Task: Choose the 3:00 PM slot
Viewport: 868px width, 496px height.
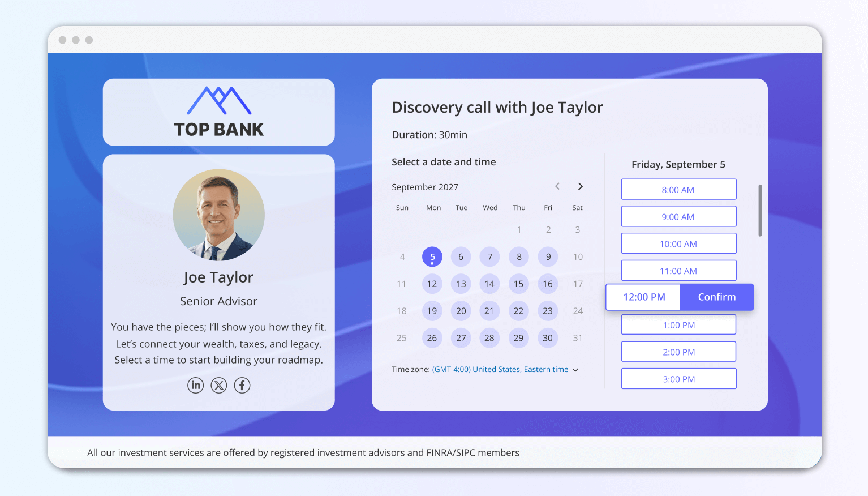Action: (x=678, y=378)
